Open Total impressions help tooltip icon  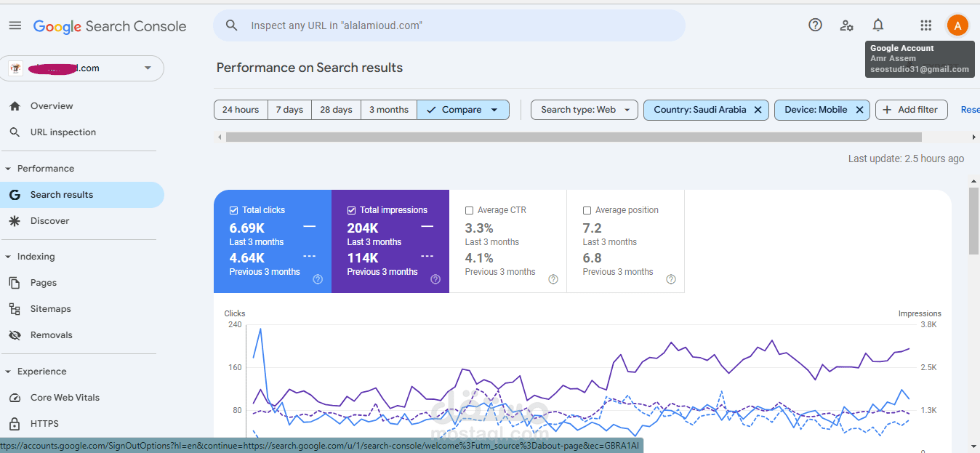tap(435, 279)
